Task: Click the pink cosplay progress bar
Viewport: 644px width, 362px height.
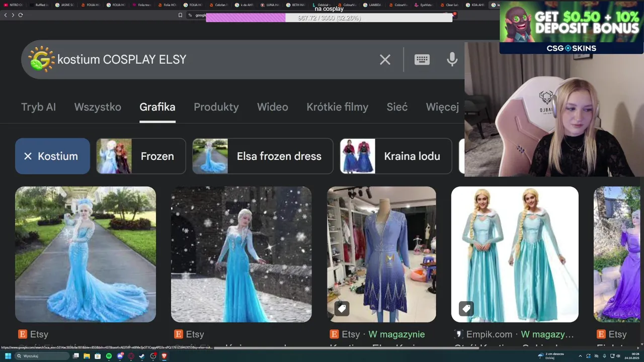Action: [x=329, y=18]
